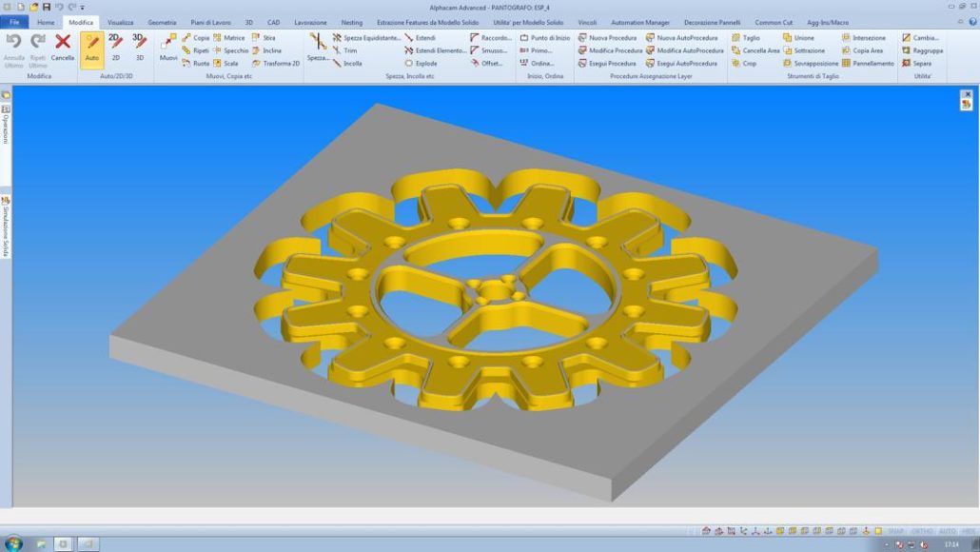Image resolution: width=980 pixels, height=552 pixels.
Task: Click the Separa tool
Action: [917, 63]
